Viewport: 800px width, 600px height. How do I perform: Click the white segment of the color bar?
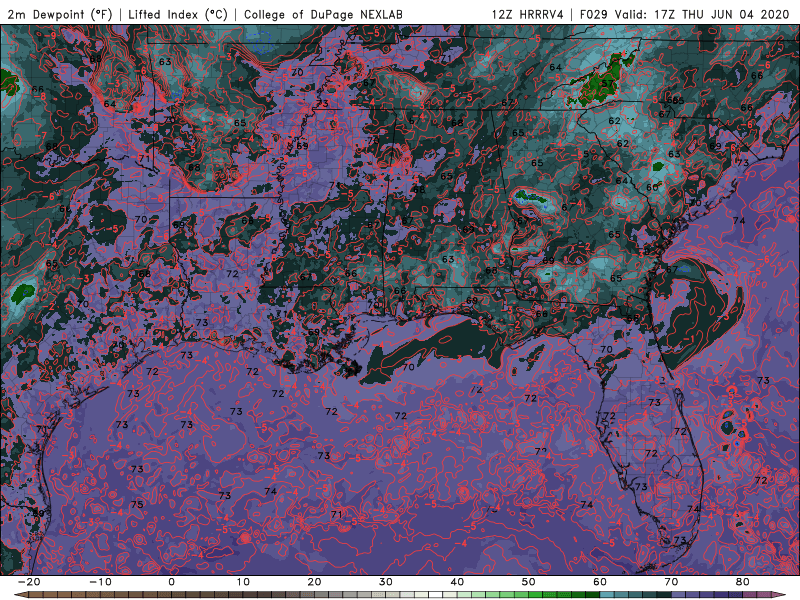pos(435,594)
